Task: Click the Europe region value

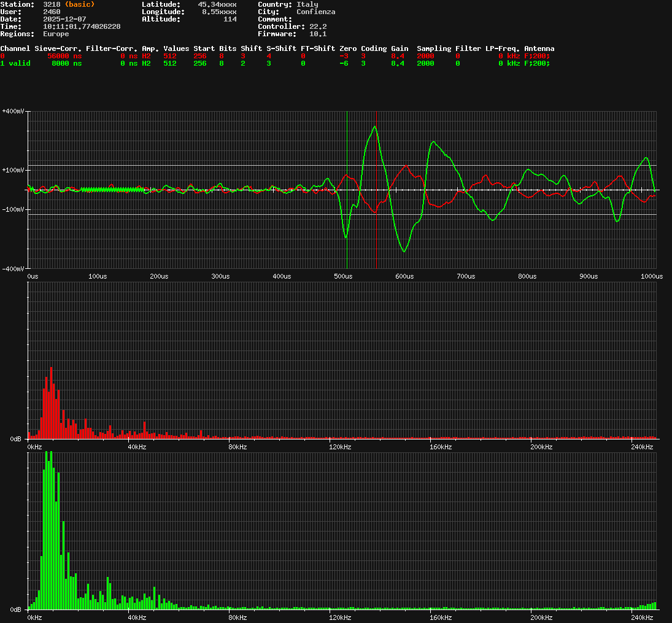Action: [x=56, y=34]
